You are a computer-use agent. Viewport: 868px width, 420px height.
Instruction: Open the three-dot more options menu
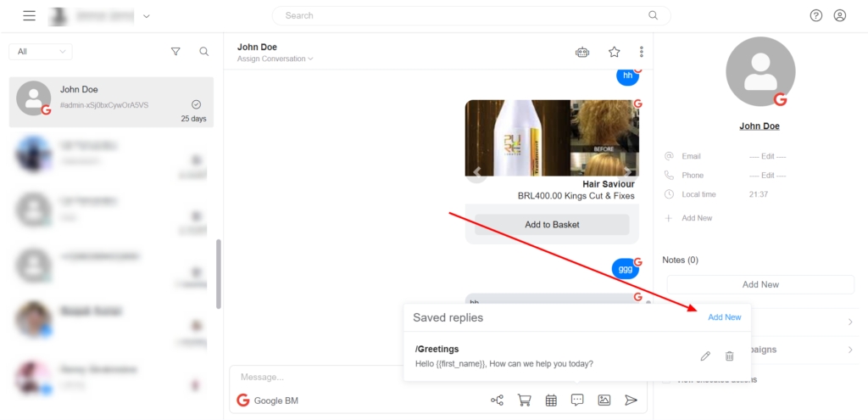(x=642, y=52)
